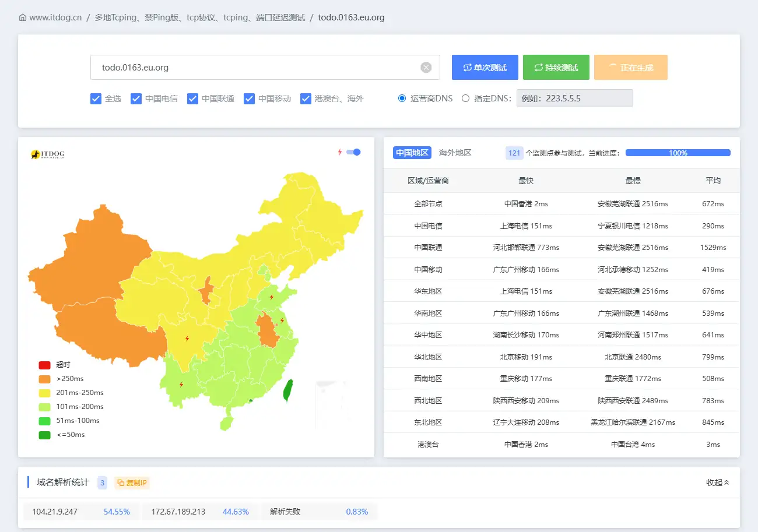
Task: Switch to the 中国地区 tab
Action: coord(412,153)
